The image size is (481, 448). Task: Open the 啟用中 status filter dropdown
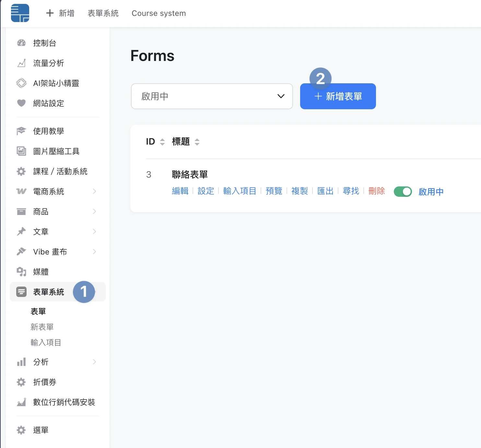coord(212,96)
